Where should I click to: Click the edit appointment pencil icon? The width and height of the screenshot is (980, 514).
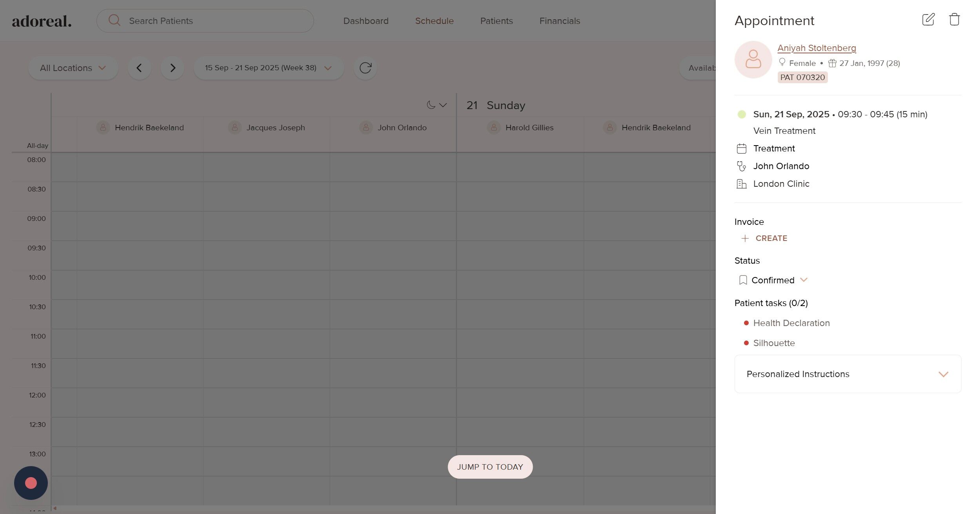tap(928, 20)
